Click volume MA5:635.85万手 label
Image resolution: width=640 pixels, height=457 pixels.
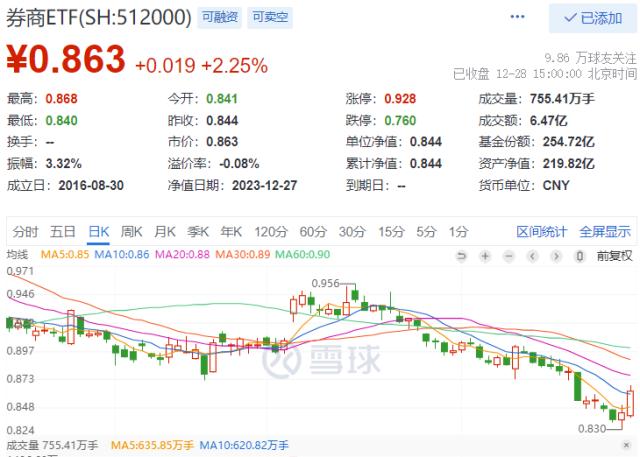pyautogui.click(x=152, y=445)
